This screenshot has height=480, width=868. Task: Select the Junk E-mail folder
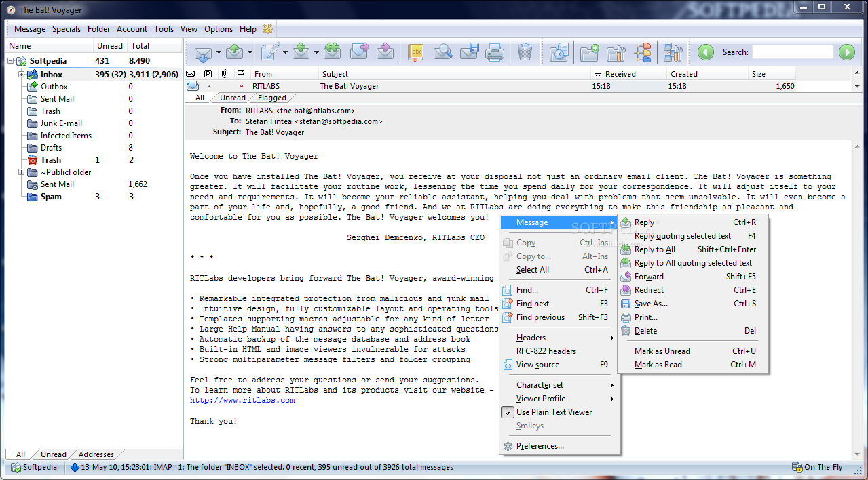pos(61,123)
